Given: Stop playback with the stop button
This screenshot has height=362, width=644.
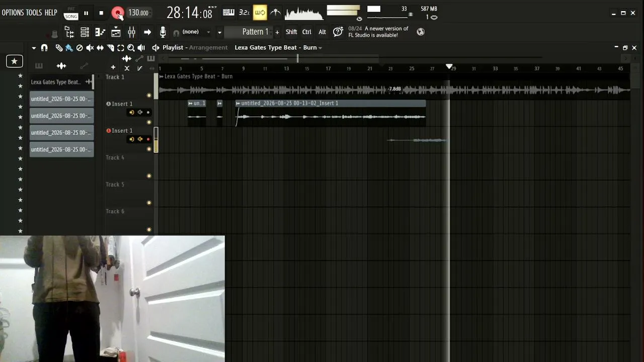Looking at the screenshot, I should (x=101, y=13).
